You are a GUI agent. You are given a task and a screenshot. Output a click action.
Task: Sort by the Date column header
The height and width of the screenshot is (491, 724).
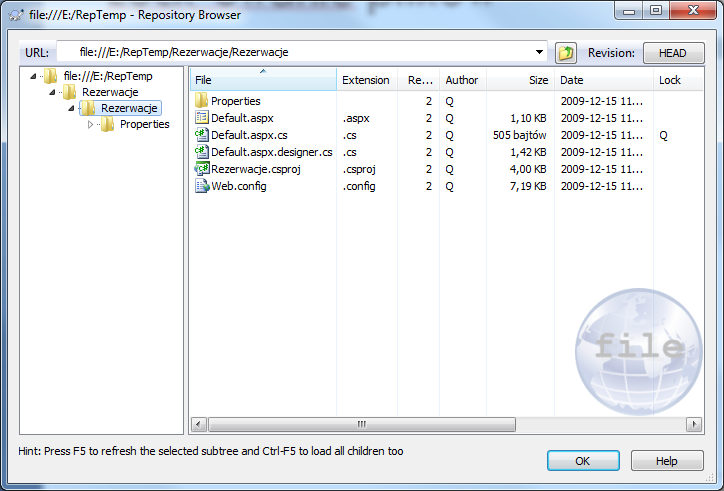(604, 80)
